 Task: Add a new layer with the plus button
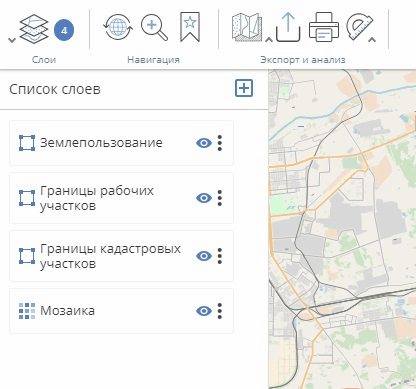tap(244, 88)
